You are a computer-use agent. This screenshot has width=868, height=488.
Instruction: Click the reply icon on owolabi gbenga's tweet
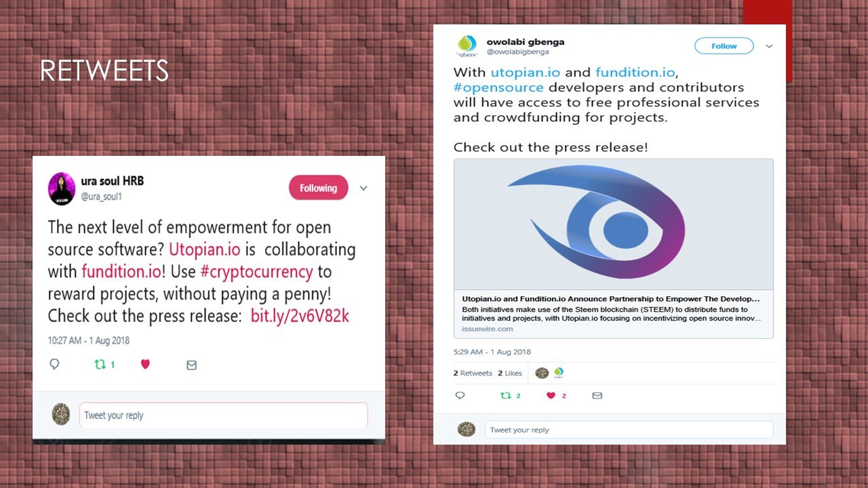point(460,395)
